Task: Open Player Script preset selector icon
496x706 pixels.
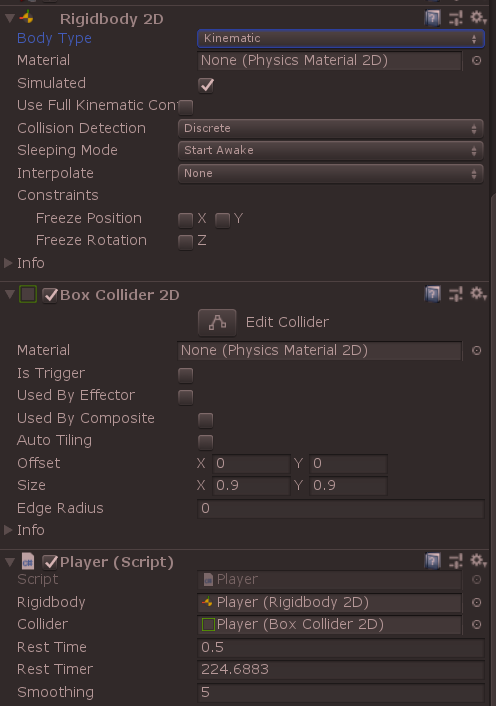Action: coord(455,561)
